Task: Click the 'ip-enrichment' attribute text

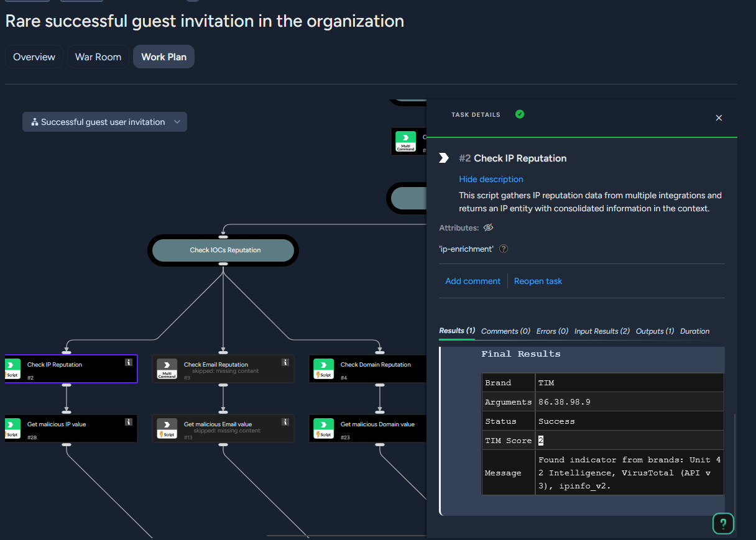Action: [466, 249]
